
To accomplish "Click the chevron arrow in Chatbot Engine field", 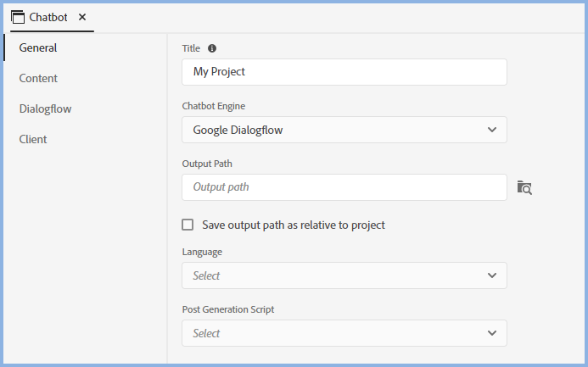I will coord(492,130).
